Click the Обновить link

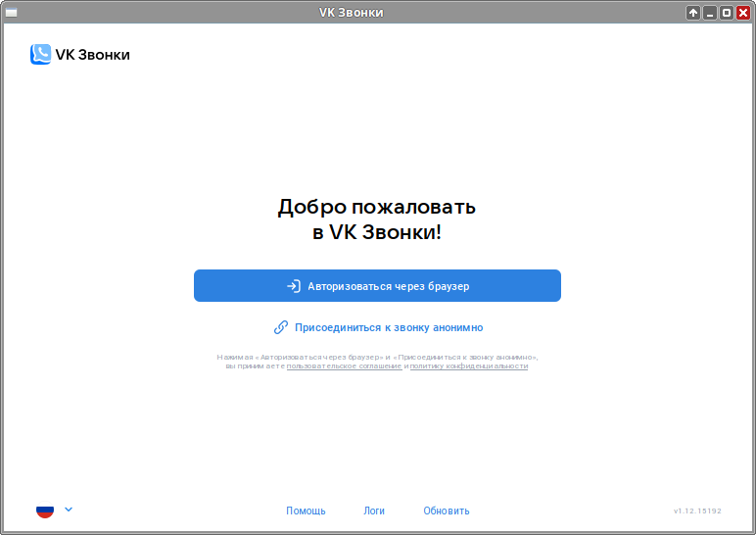pyautogui.click(x=447, y=511)
